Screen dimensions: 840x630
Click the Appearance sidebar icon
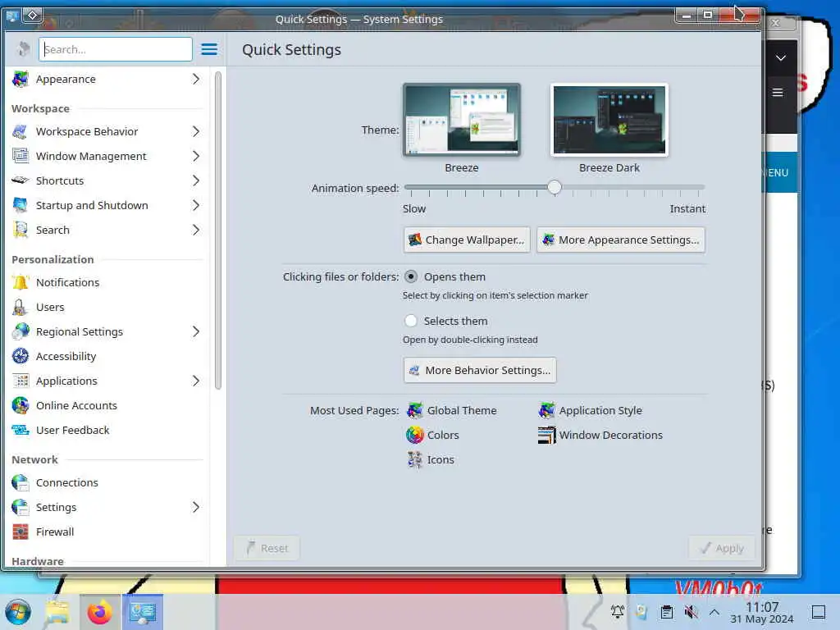coord(21,80)
